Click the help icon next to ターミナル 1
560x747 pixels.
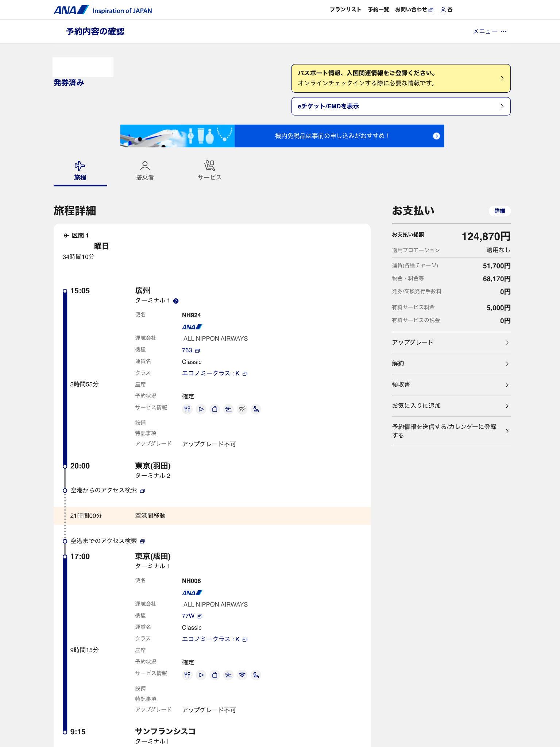pyautogui.click(x=176, y=301)
